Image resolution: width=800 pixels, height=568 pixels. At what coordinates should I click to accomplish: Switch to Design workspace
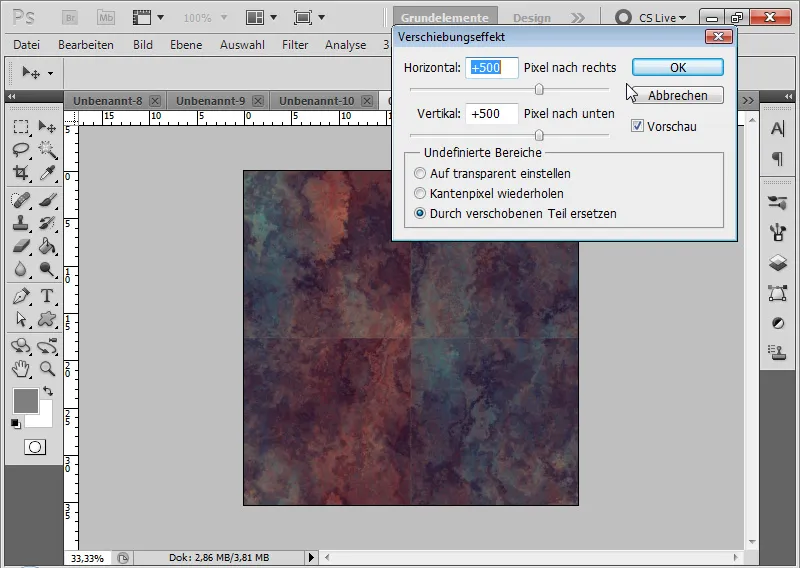[x=532, y=18]
